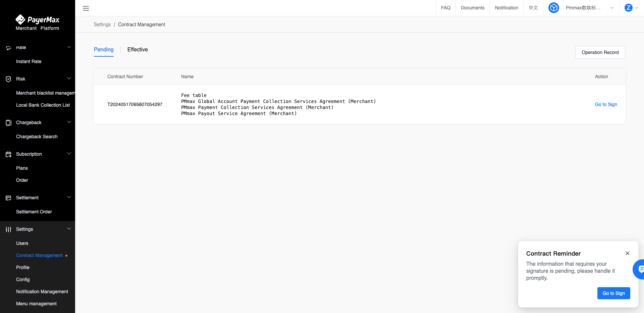Screen dimensions: 644x313
Task: Click the Action column header
Action: coord(601,77)
